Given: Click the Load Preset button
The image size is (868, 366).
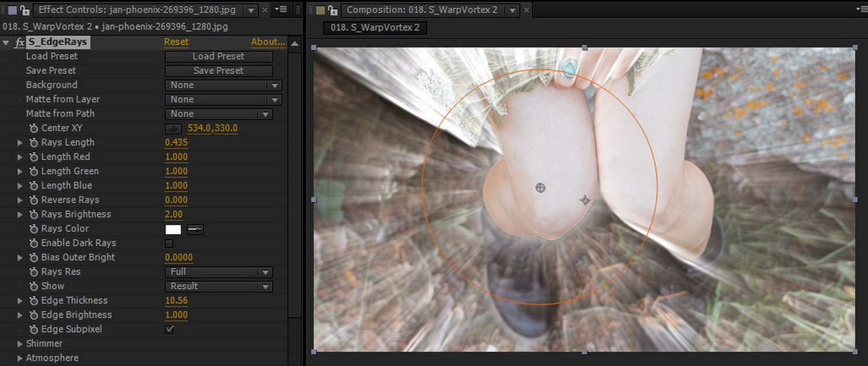Looking at the screenshot, I should [x=219, y=57].
